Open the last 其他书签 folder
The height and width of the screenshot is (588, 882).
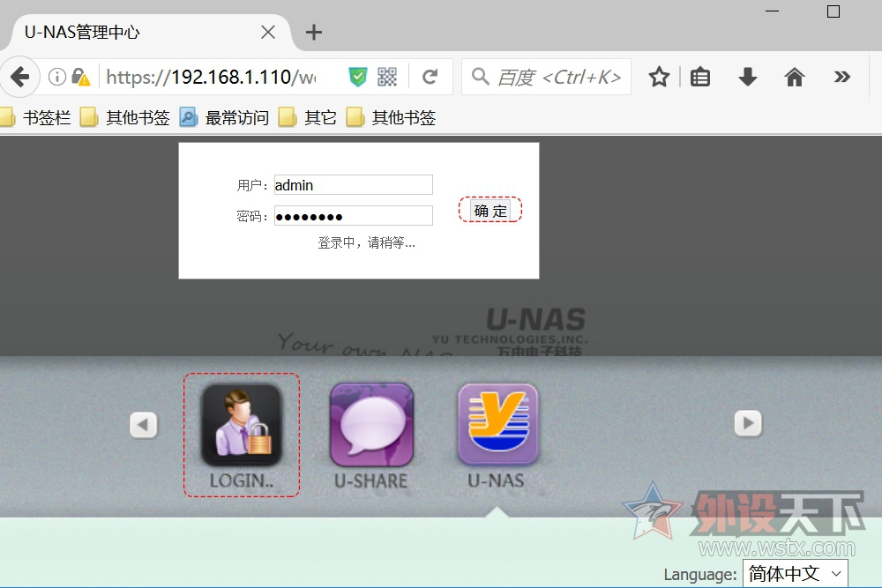(x=391, y=117)
